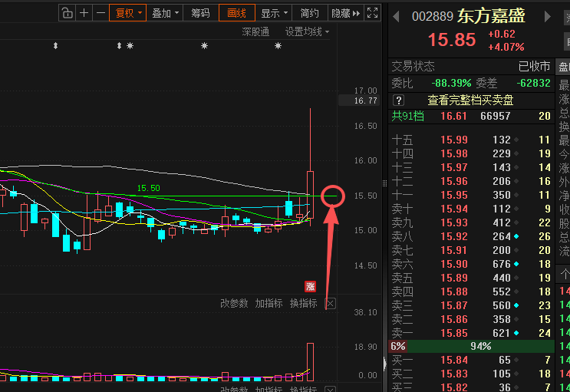Screen dimensions: 570x392
Task: Click 加指标 in the volume indicator pane
Action: tap(269, 303)
